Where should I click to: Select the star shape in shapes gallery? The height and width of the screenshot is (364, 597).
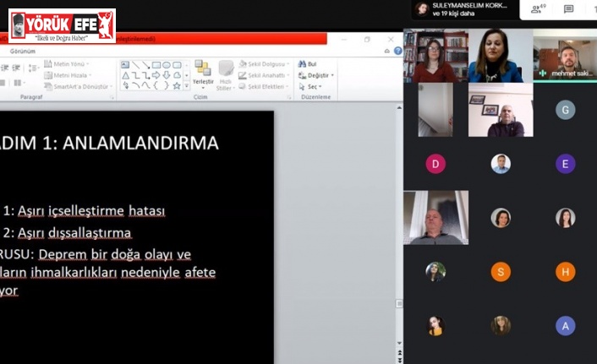pyautogui.click(x=176, y=85)
